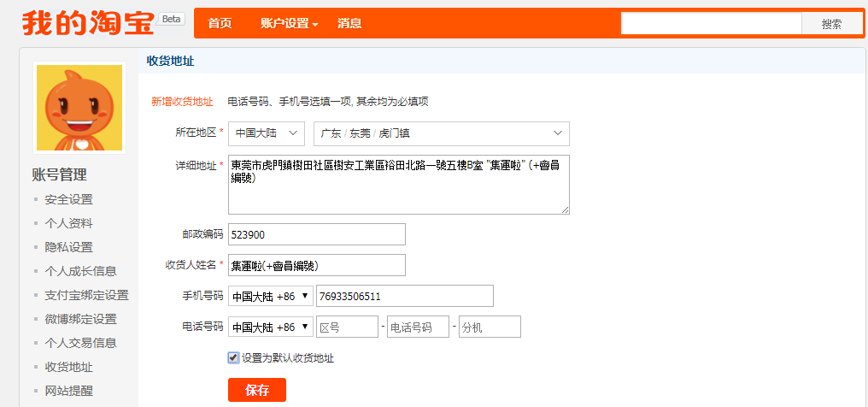This screenshot has width=868, height=407.
Task: Click the 详细地址 textarea corner handle
Action: point(565,209)
